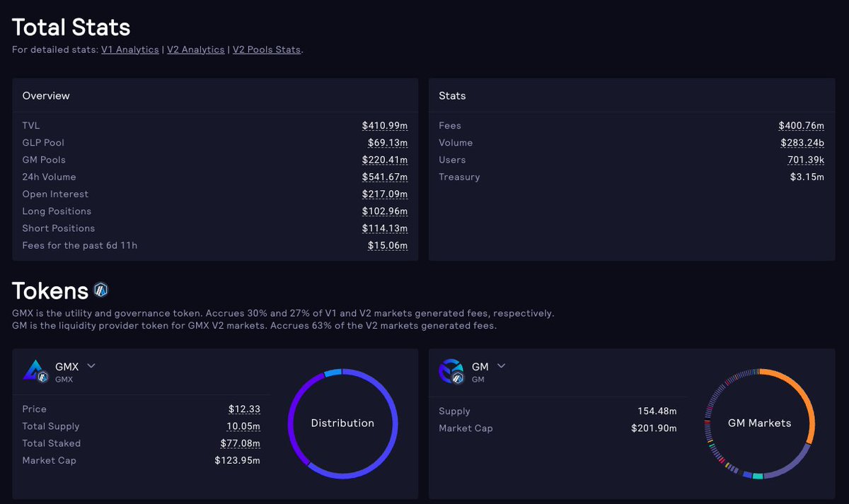Click the past 6d 11h fees value $15.06m
The height and width of the screenshot is (504, 849).
pos(388,245)
